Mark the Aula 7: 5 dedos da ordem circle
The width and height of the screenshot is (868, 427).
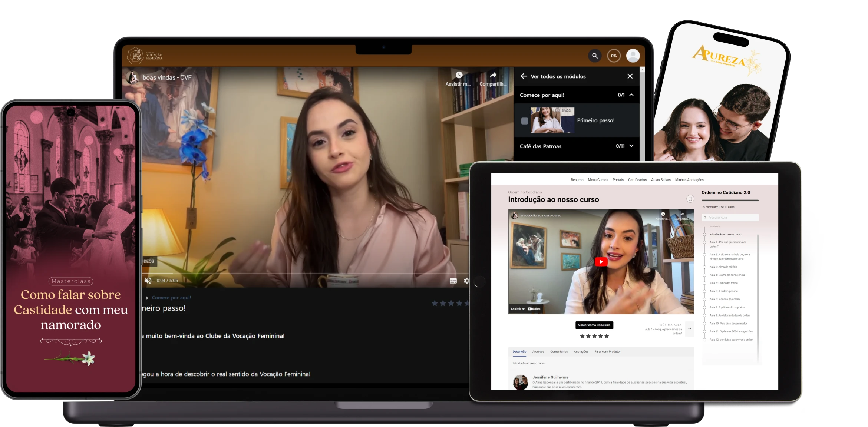[x=704, y=299]
